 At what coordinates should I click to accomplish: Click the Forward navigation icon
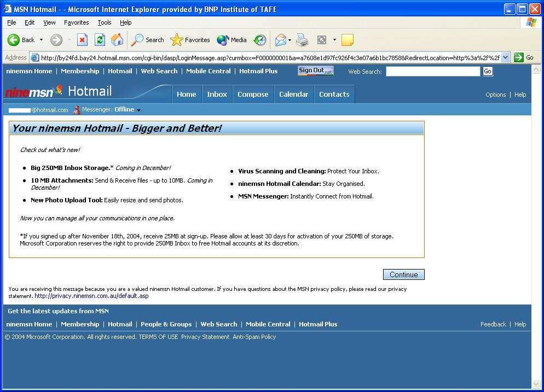tap(55, 39)
